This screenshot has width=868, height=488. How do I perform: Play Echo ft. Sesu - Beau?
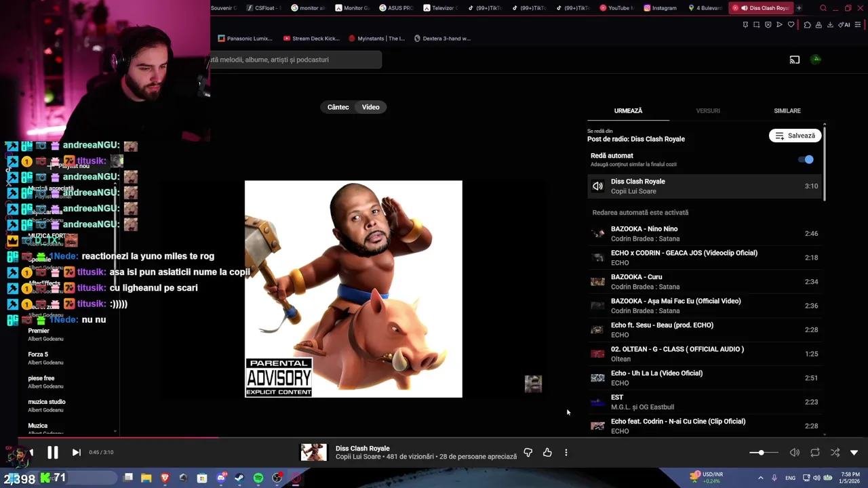[705, 329]
